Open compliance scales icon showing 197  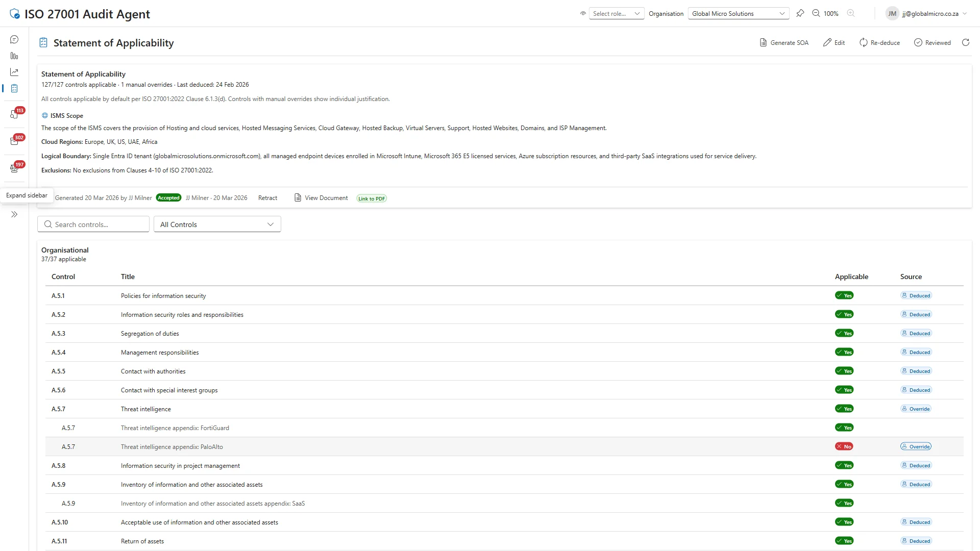point(14,167)
